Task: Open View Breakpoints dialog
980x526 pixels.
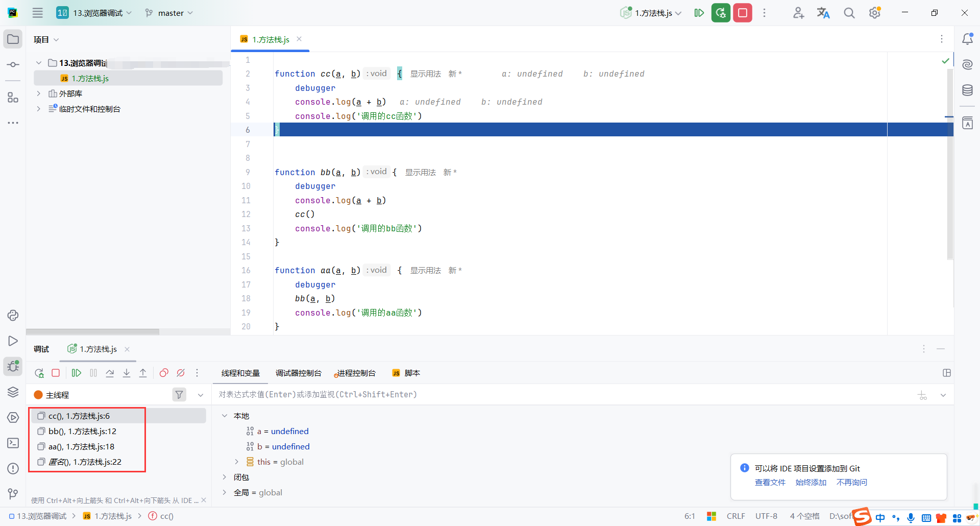Action: click(x=164, y=373)
